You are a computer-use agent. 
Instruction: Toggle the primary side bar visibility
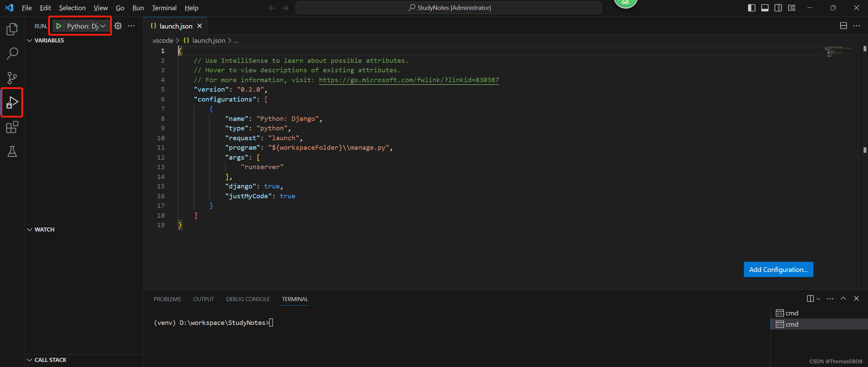point(752,7)
